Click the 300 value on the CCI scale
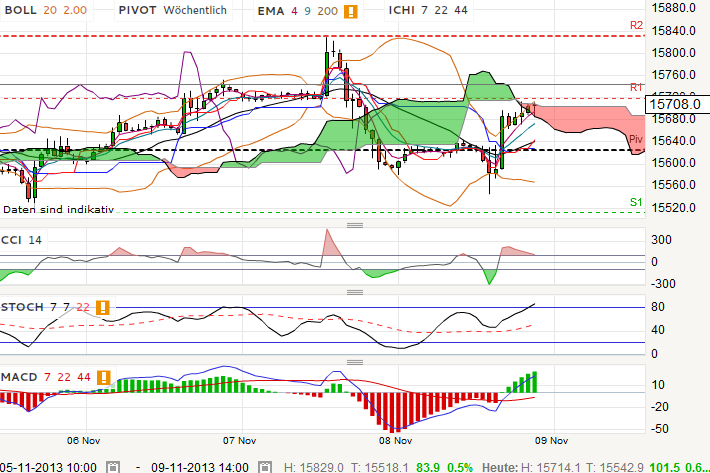This screenshot has width=710, height=473. tap(661, 240)
